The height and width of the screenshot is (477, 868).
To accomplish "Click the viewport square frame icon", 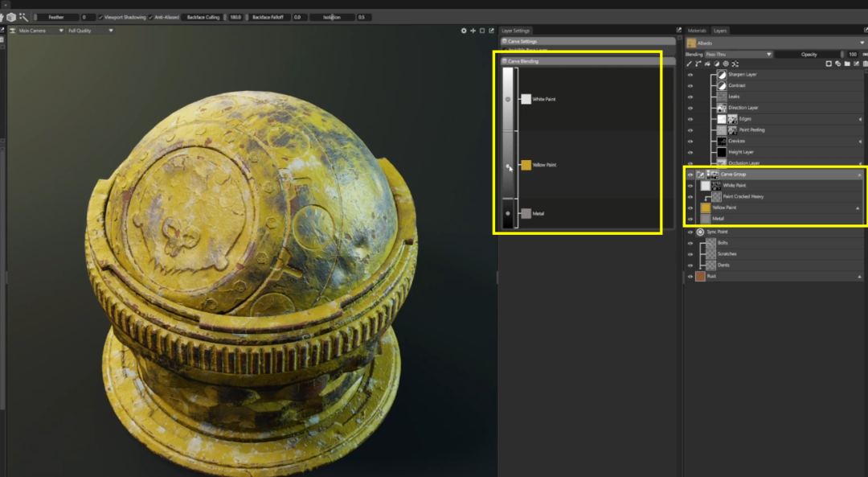I will click(x=482, y=31).
